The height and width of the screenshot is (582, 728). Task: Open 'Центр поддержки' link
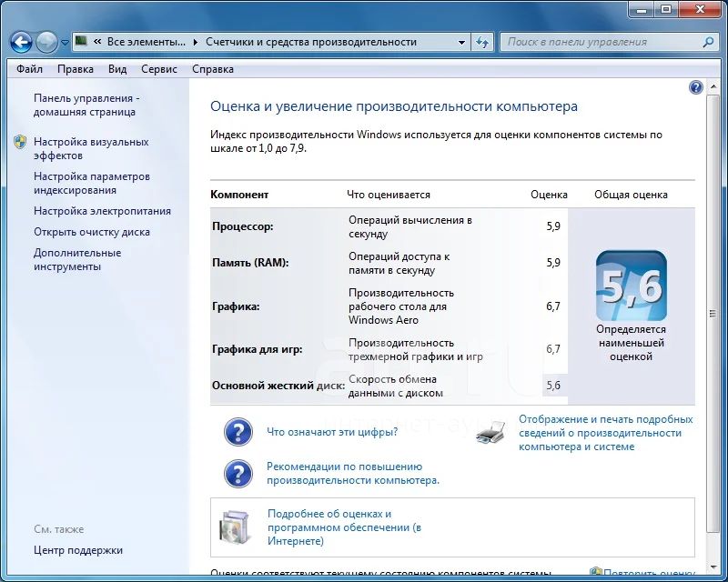[x=78, y=550]
